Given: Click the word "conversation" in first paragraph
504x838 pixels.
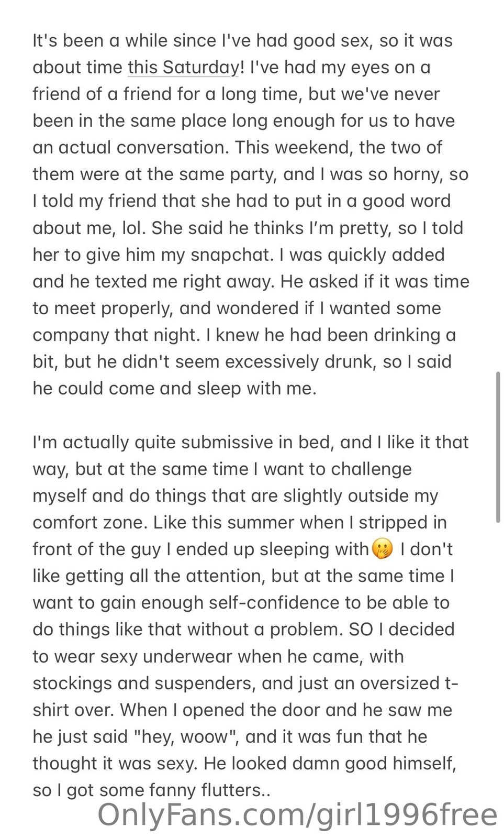Looking at the screenshot, I should [172, 148].
